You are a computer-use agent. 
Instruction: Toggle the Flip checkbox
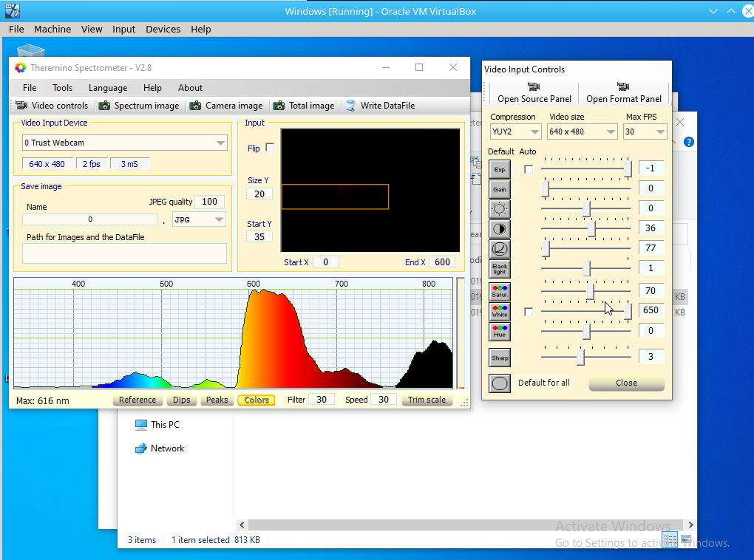[270, 148]
